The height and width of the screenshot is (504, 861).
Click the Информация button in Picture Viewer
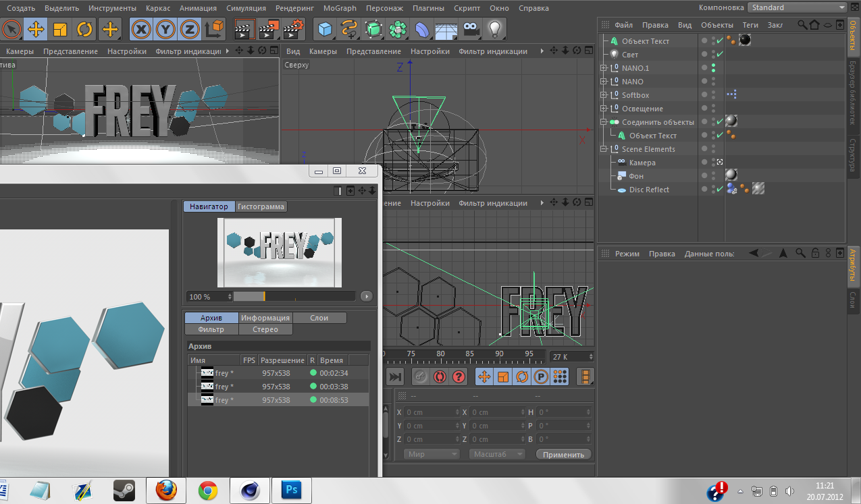[265, 318]
